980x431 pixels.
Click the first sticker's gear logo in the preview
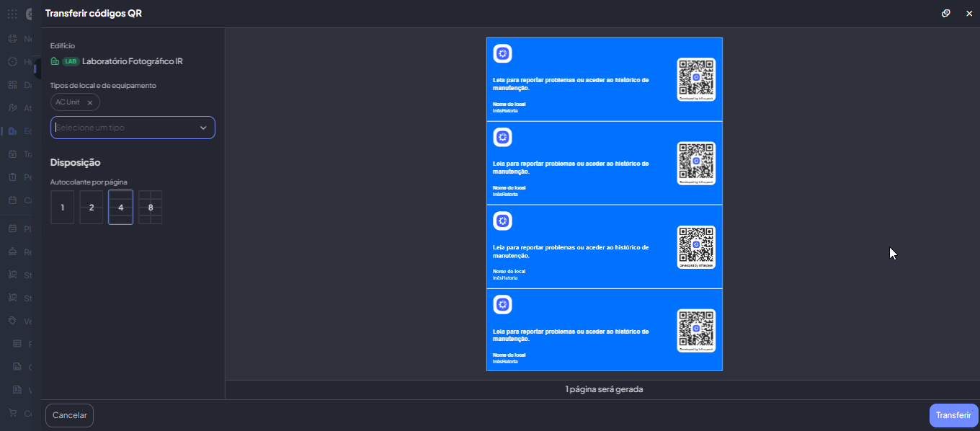pyautogui.click(x=502, y=53)
